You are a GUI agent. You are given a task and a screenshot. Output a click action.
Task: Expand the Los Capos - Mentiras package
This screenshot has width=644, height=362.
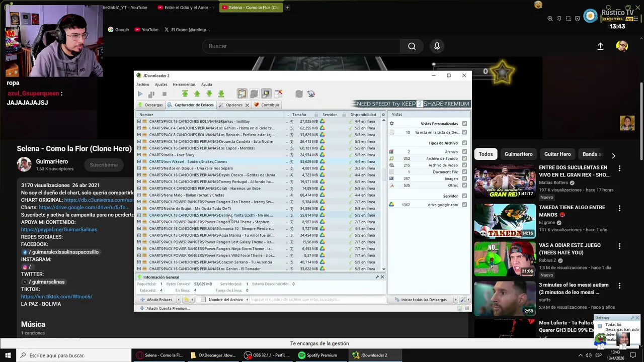pos(139,148)
